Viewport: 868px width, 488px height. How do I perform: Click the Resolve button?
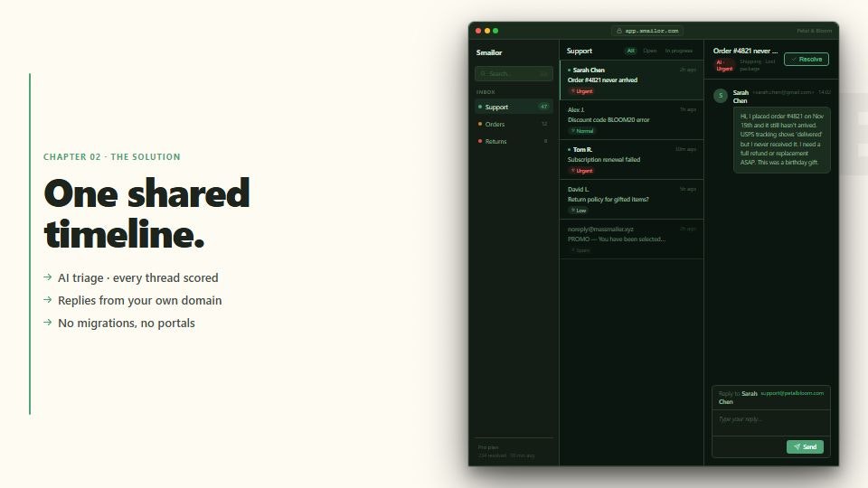click(x=807, y=60)
